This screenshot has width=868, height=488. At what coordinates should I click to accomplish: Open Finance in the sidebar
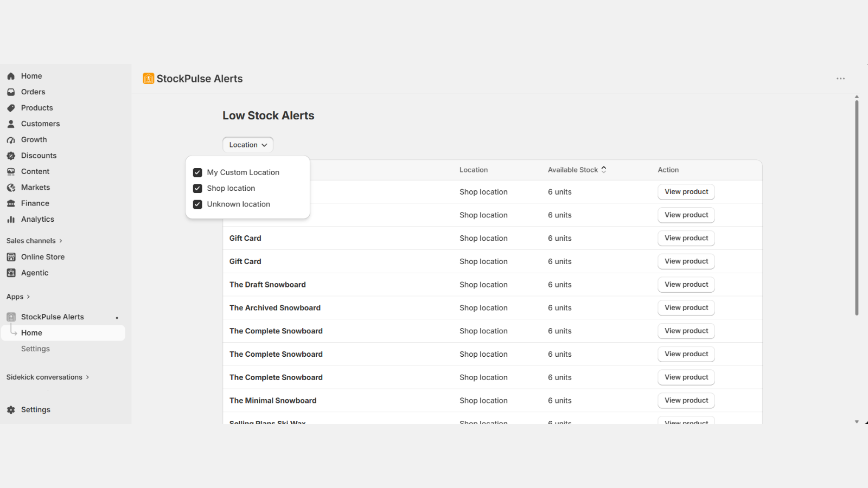click(35, 203)
